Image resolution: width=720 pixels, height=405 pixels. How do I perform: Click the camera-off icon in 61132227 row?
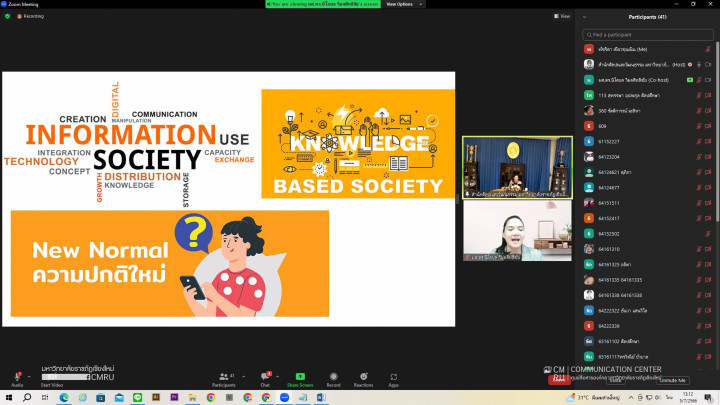[708, 141]
